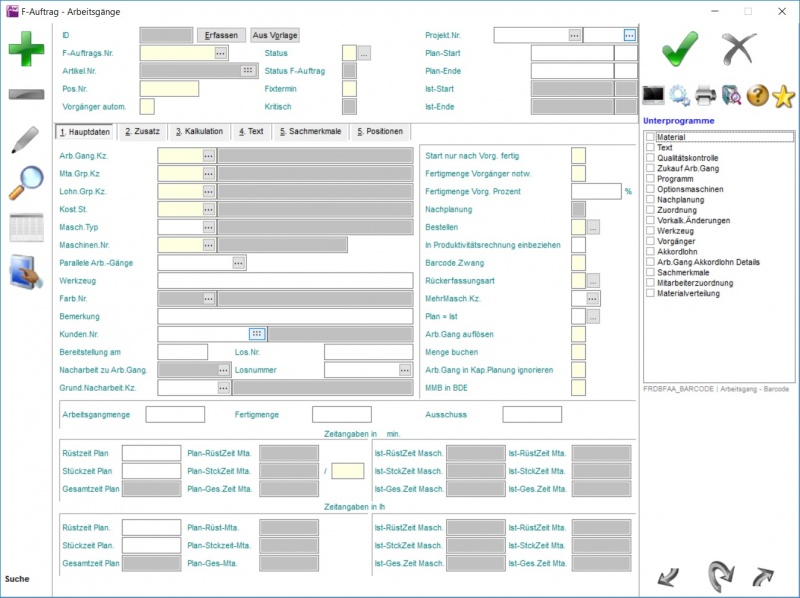Click the Erfassen button
Screen dimensions: 800x598
[220, 35]
